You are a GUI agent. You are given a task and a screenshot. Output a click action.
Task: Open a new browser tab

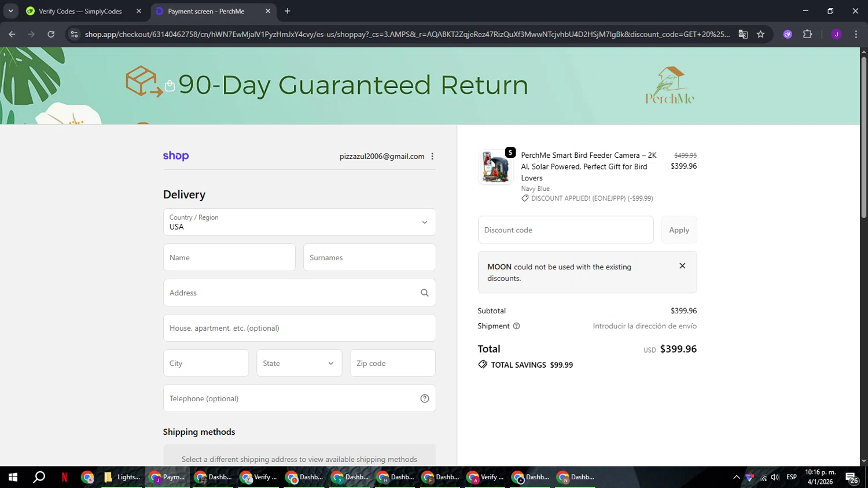(x=288, y=11)
